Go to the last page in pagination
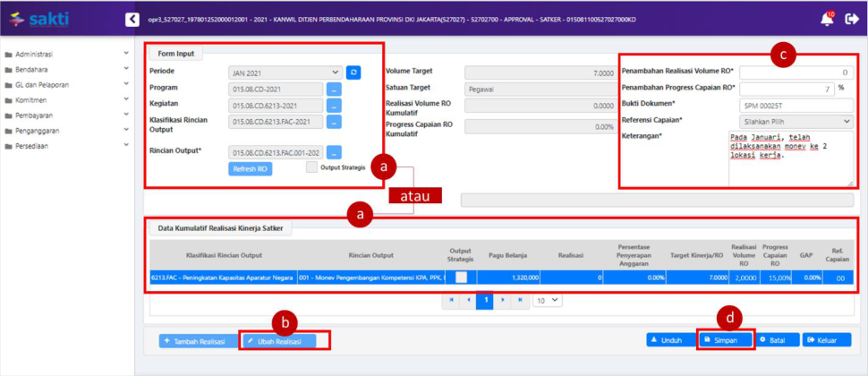868x376 pixels. (521, 301)
